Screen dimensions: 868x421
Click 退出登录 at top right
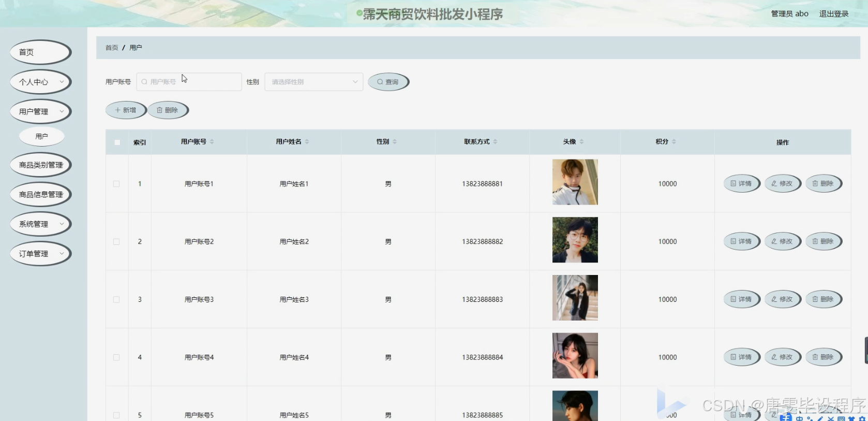point(834,14)
